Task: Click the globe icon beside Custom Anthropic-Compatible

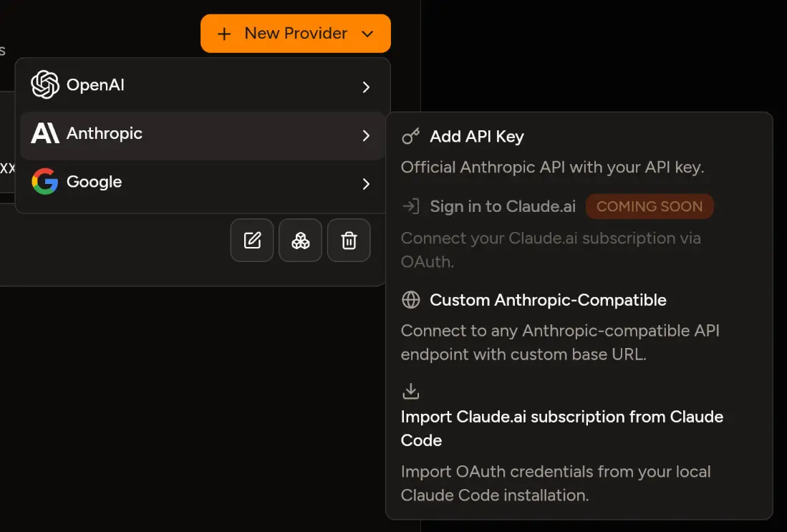Action: pos(411,300)
